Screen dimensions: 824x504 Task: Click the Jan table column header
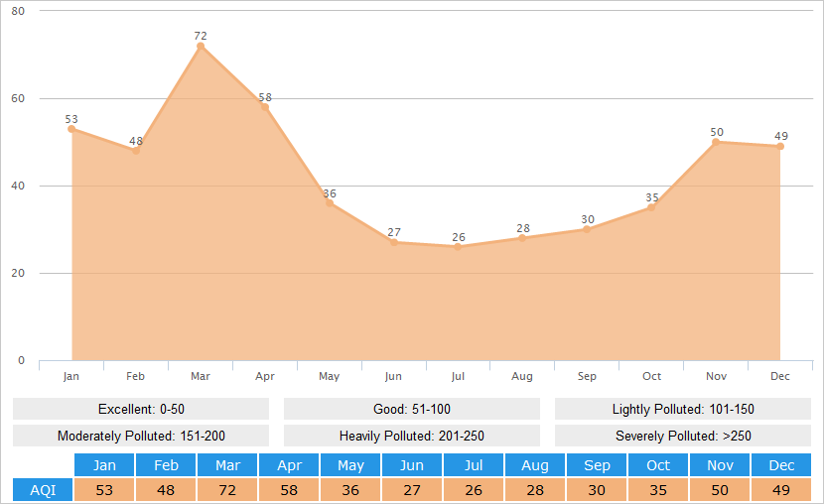click(x=104, y=465)
